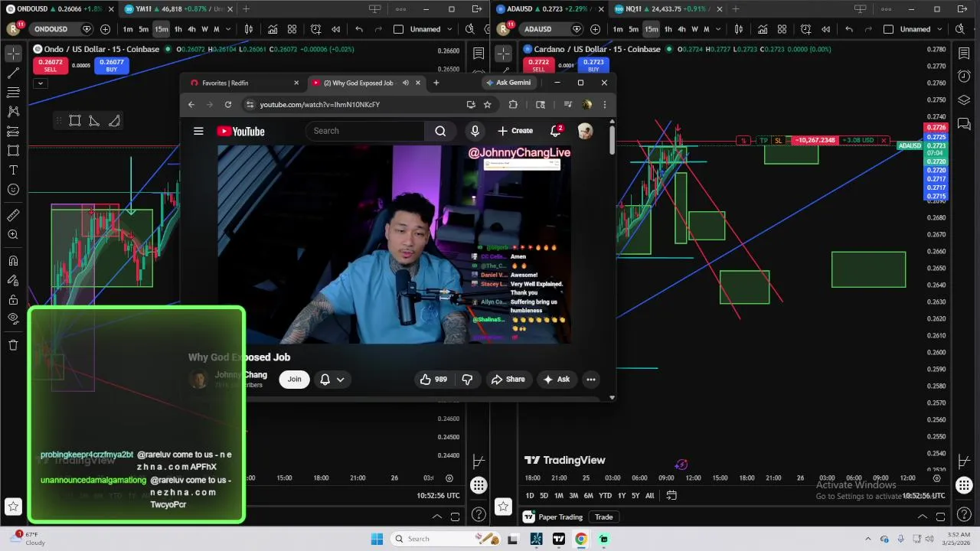Bookmark this page with Chrome's star icon
The image size is (980, 551).
488,105
